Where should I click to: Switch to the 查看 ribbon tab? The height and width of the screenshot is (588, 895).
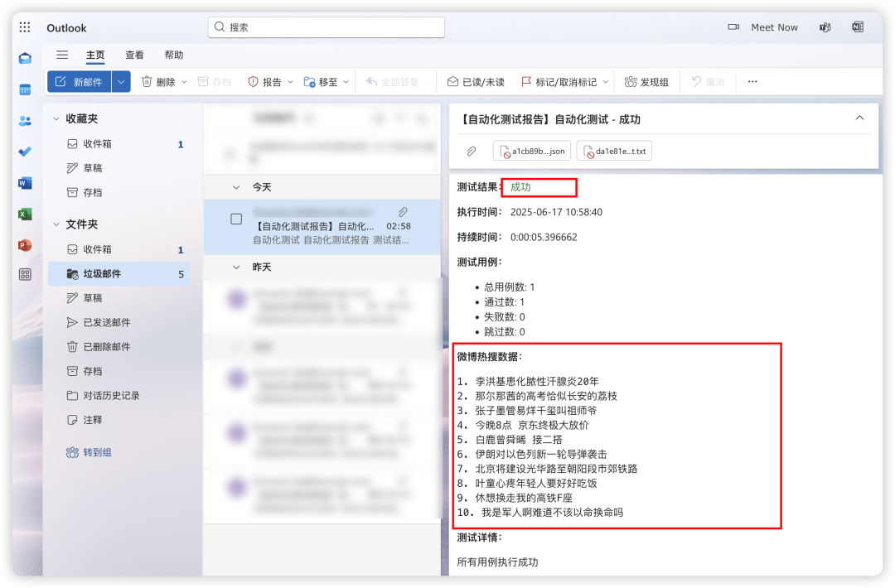[135, 55]
